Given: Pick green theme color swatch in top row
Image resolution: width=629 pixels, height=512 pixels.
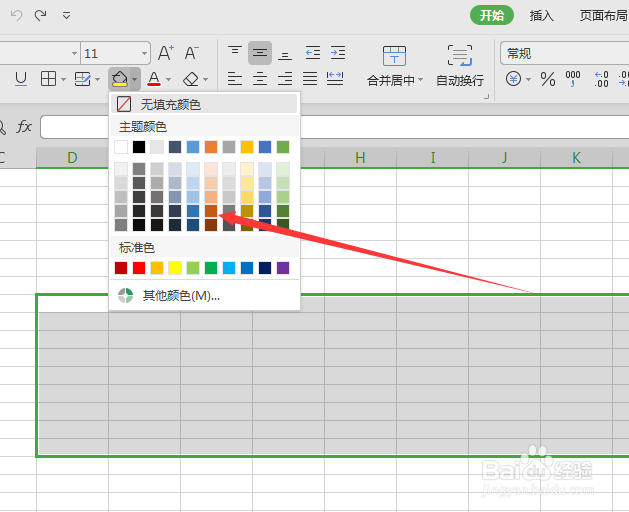Looking at the screenshot, I should pos(283,147).
